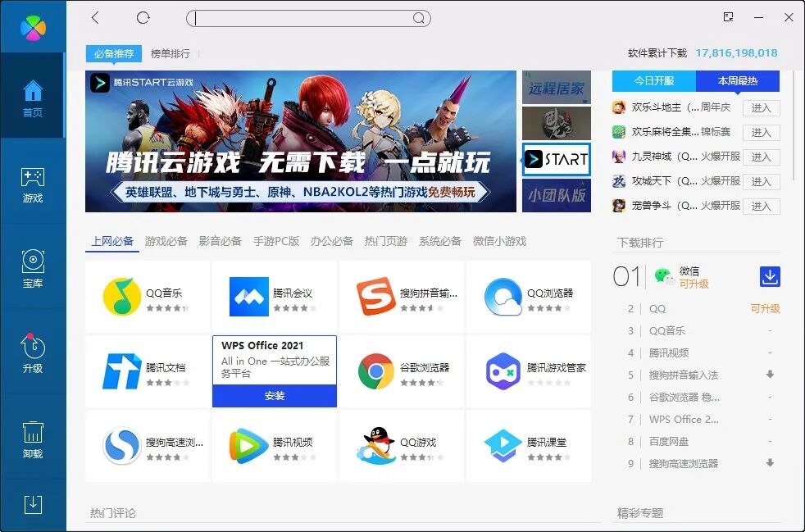This screenshot has width=805, height=532.
Task: Open the Home (首页) sidebar section
Action: (x=33, y=96)
